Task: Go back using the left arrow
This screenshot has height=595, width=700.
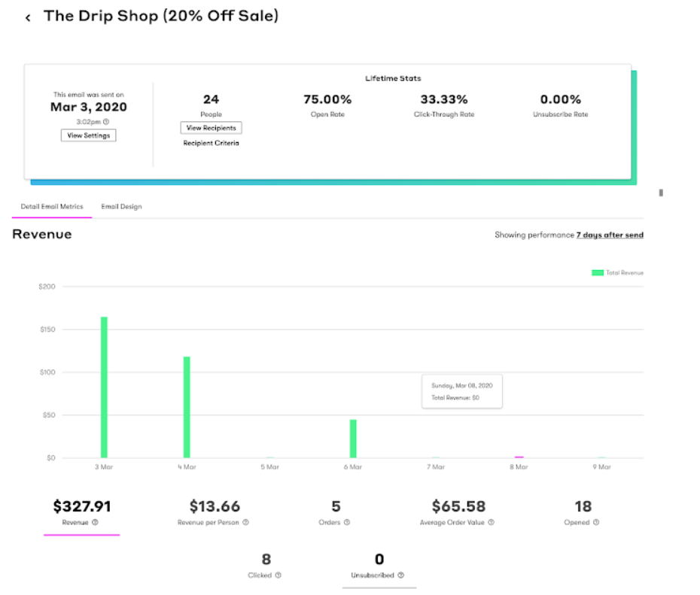Action: pyautogui.click(x=28, y=18)
